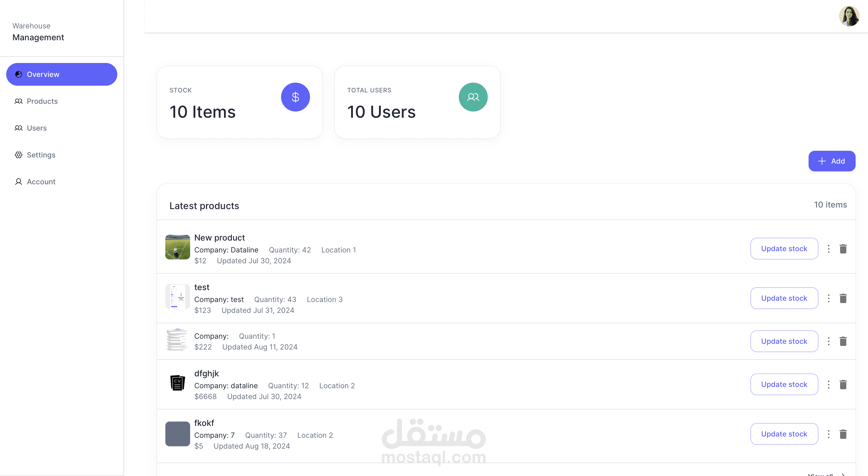
Task: Click the users icon on Total Users card
Action: pos(473,97)
